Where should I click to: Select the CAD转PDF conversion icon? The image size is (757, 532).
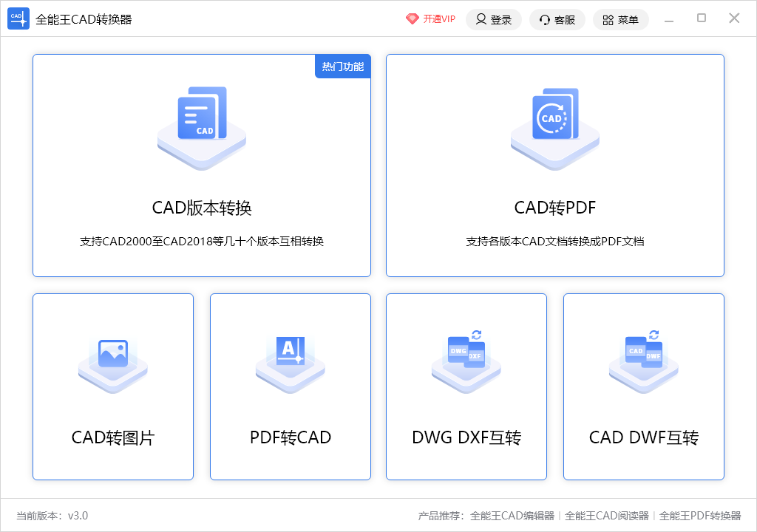tap(554, 126)
